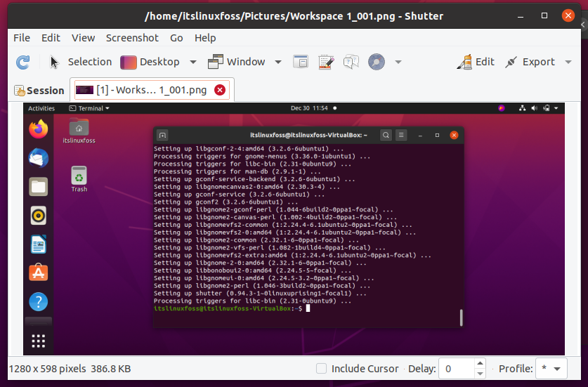
Task: Click the terminal prompt 'itslinuxfoss@itslinuxfoss-VirtualBox'
Action: (222, 308)
